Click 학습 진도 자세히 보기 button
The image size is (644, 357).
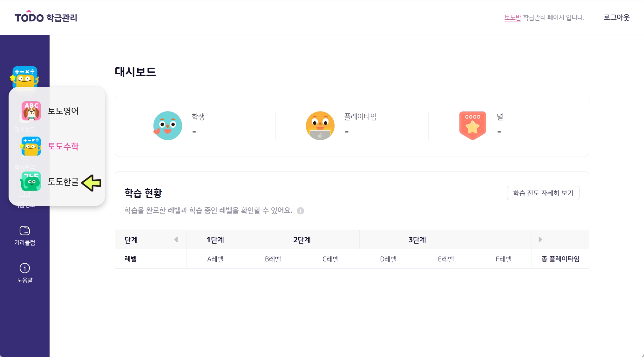point(543,193)
